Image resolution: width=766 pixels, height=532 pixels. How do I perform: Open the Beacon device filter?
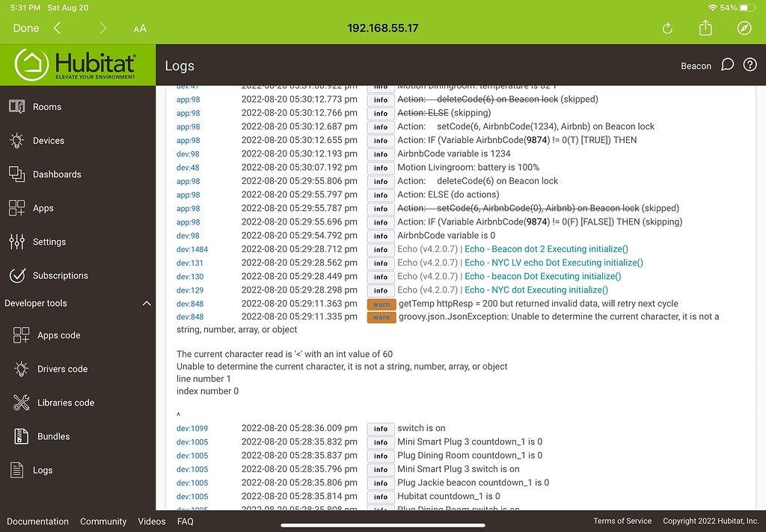(x=696, y=66)
